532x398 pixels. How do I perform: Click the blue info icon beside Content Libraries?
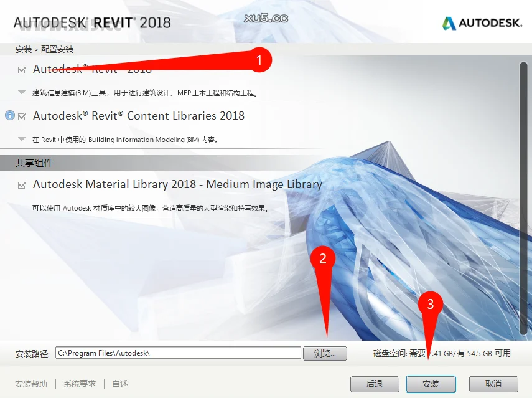(9, 115)
